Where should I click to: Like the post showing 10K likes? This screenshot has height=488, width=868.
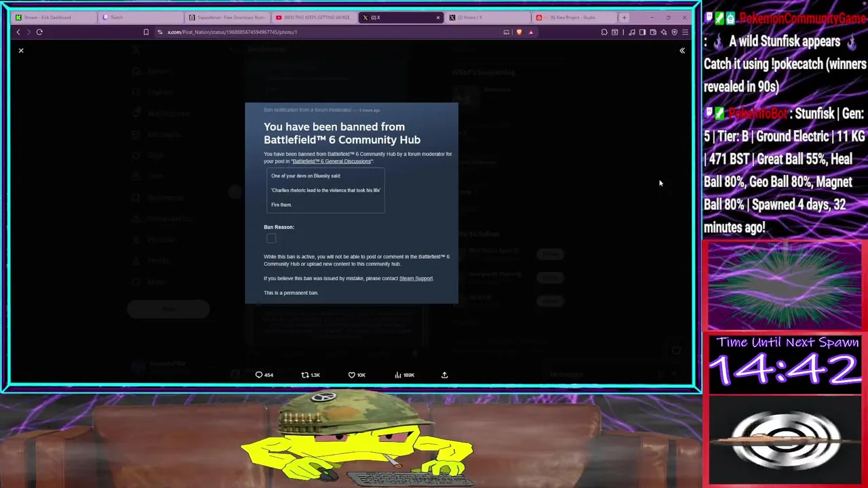(357, 375)
